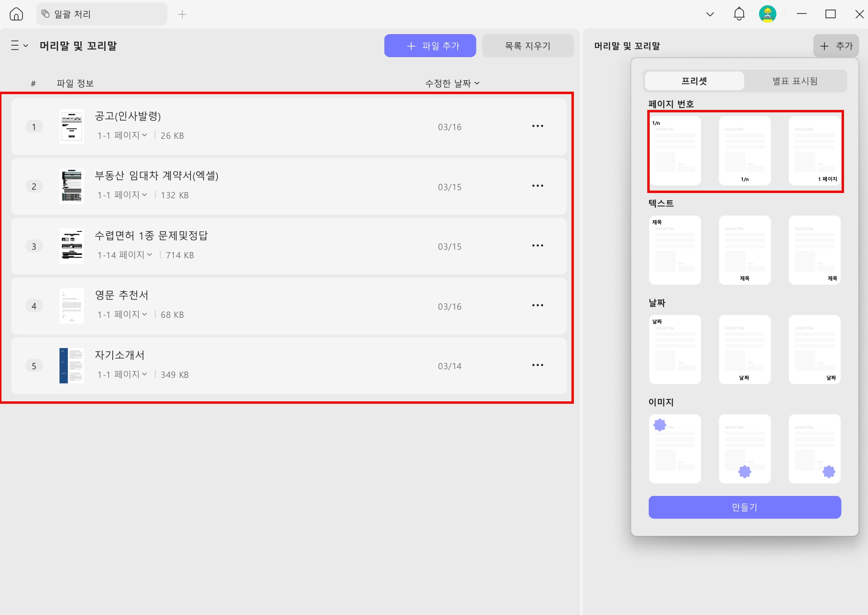Choose bottom-center 날짜 date preset

click(x=745, y=350)
